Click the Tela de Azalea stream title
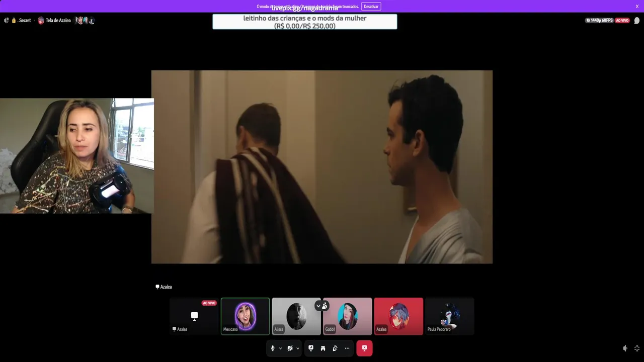Screen dimensions: 644x362 pos(58,21)
